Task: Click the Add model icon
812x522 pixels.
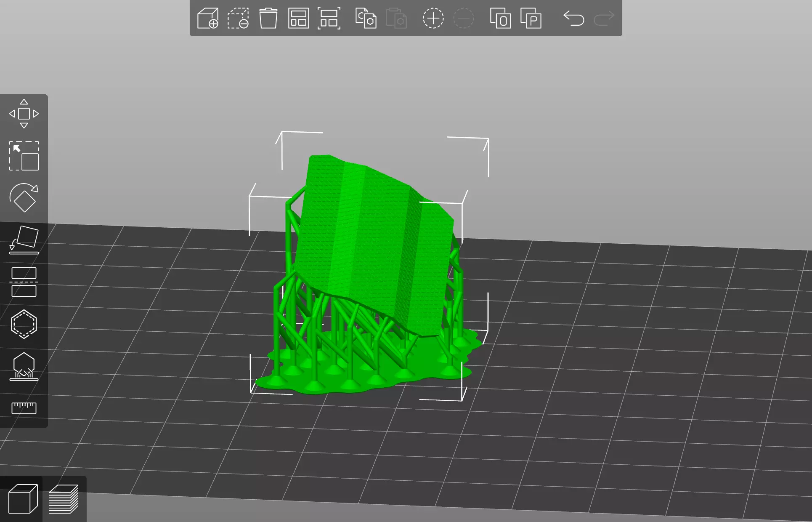Action: pos(208,19)
